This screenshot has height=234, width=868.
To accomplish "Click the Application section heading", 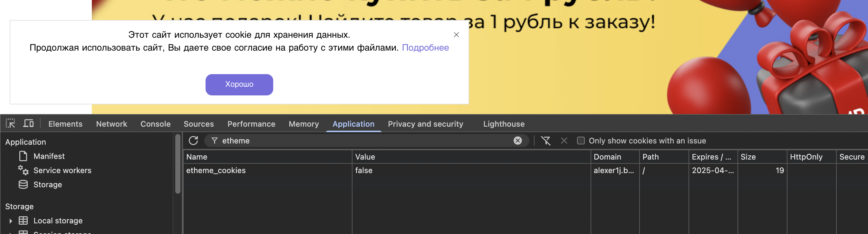I will point(25,142).
